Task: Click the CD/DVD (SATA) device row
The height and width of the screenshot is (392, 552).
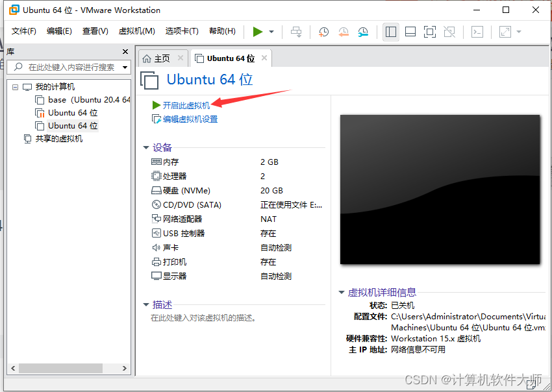Action: (238, 205)
